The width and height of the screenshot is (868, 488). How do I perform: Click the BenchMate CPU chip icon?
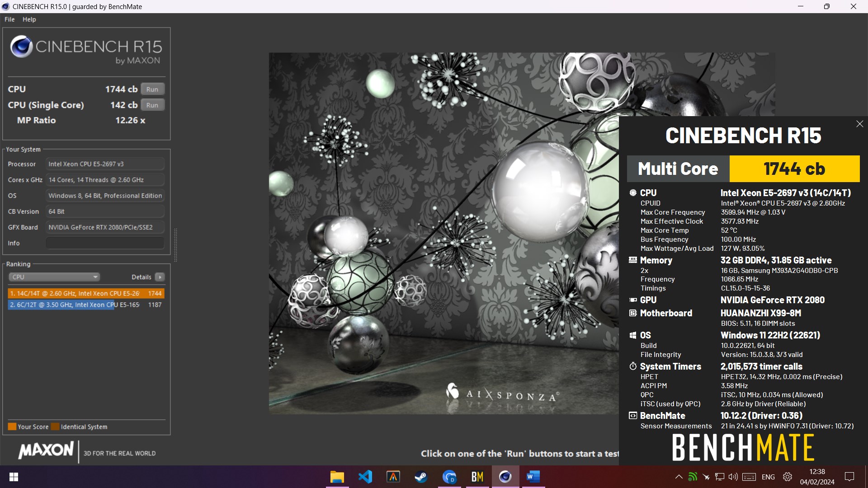[633, 193]
